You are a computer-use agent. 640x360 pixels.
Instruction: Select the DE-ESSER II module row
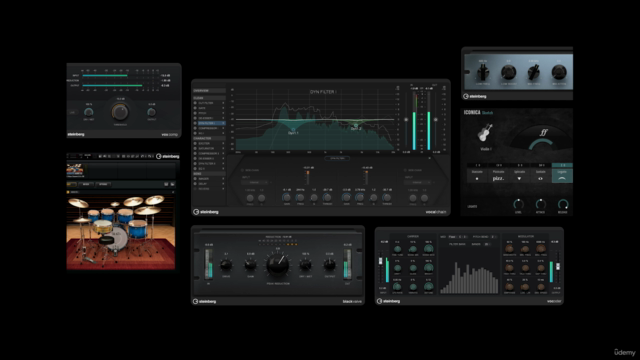209,158
